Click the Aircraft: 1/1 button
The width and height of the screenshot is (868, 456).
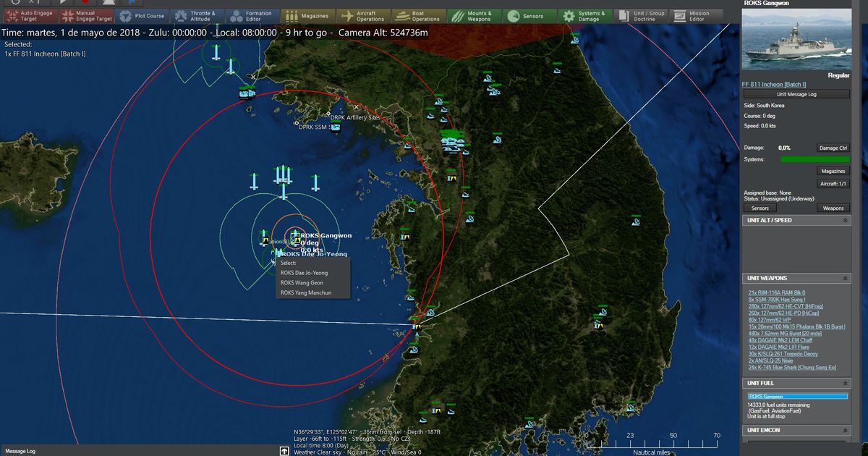[833, 184]
